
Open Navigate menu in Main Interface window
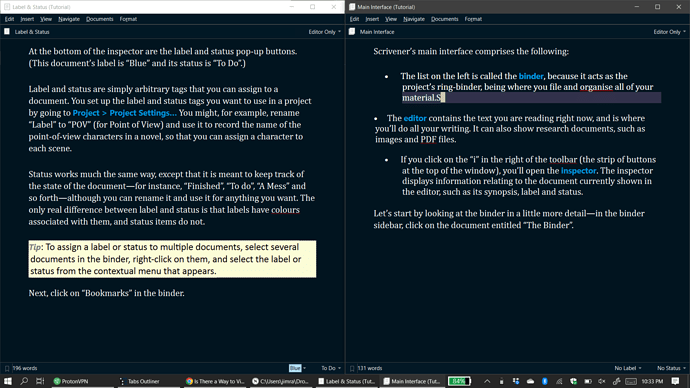tap(414, 19)
